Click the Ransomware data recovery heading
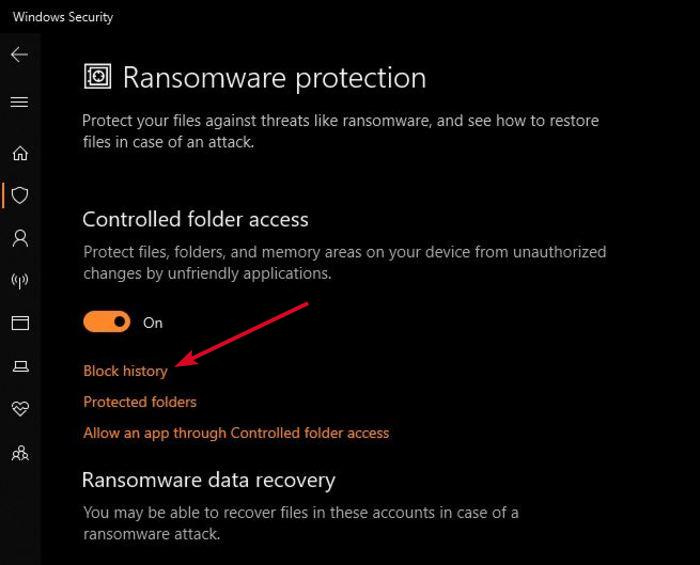The image size is (700, 565). pyautogui.click(x=208, y=480)
